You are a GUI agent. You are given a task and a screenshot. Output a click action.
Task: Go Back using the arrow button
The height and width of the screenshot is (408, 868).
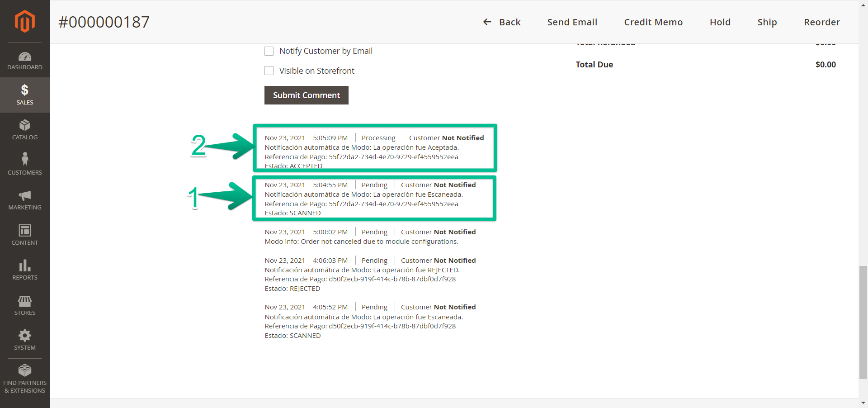[x=502, y=22]
